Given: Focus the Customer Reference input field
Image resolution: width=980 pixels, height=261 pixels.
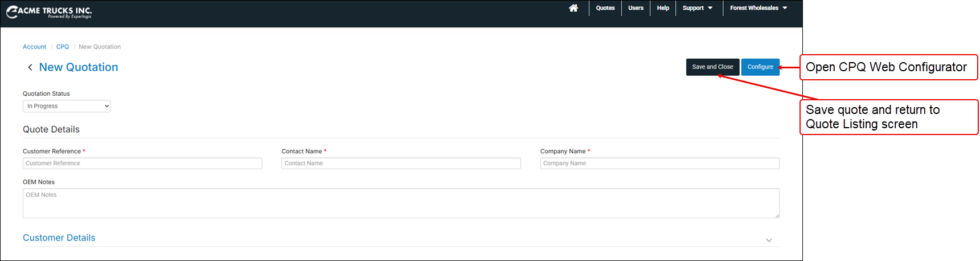Looking at the screenshot, I should 142,164.
